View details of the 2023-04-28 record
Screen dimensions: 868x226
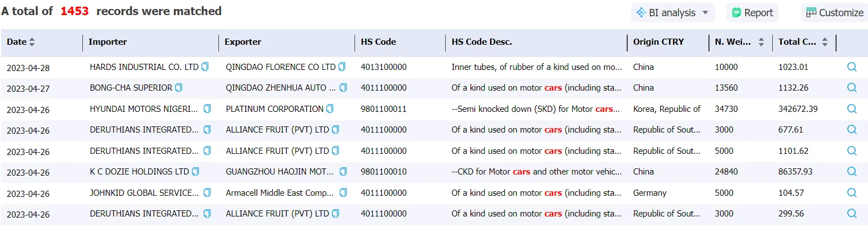[852, 67]
